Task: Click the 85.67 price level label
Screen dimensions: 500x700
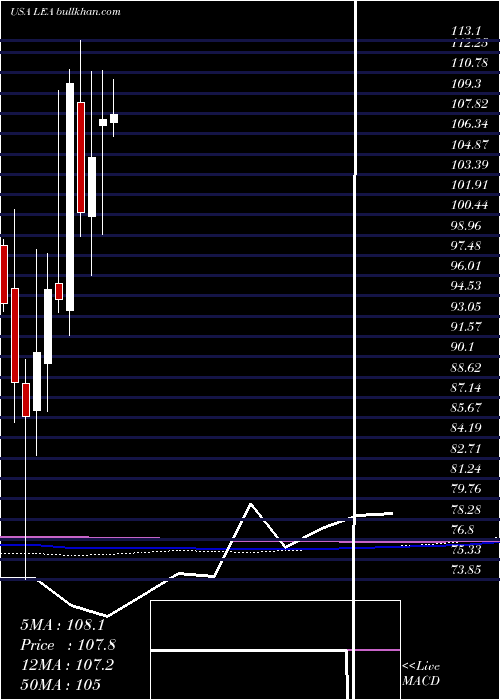Action: (x=466, y=408)
